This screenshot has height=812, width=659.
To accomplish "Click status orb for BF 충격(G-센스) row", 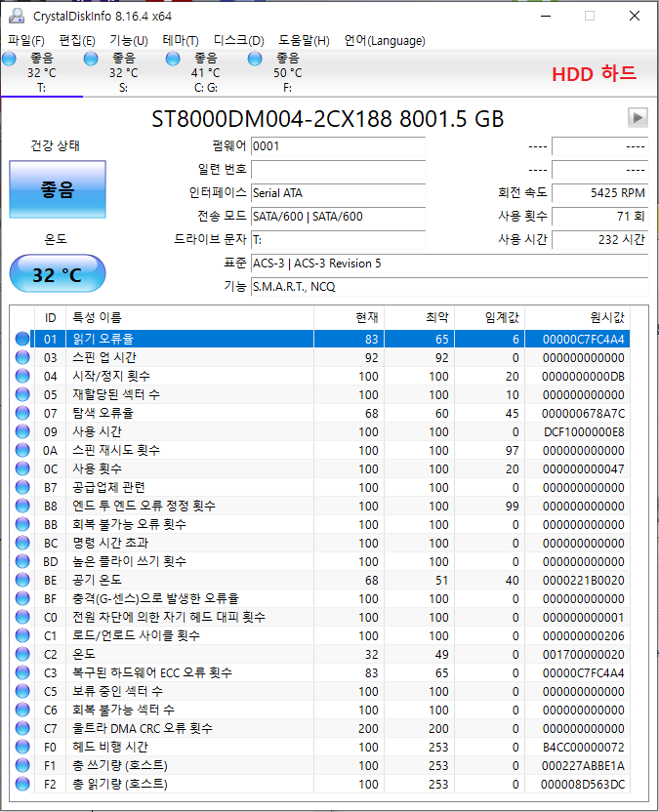I will pos(22,598).
